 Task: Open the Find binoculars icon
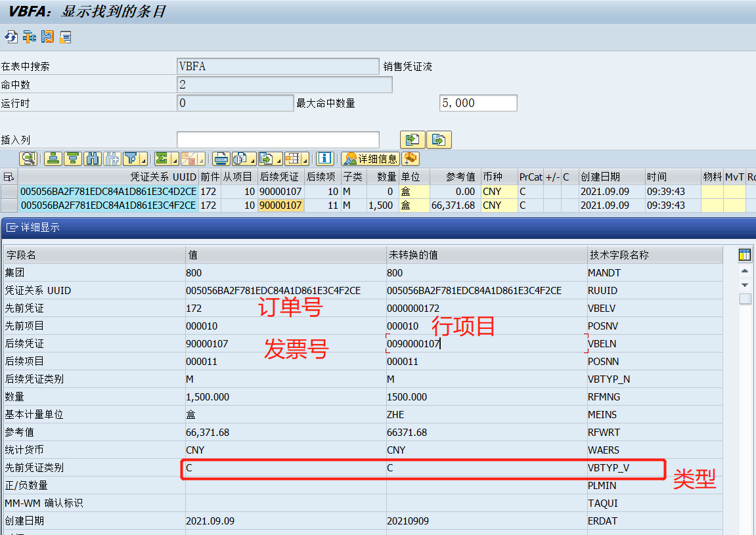click(93, 158)
